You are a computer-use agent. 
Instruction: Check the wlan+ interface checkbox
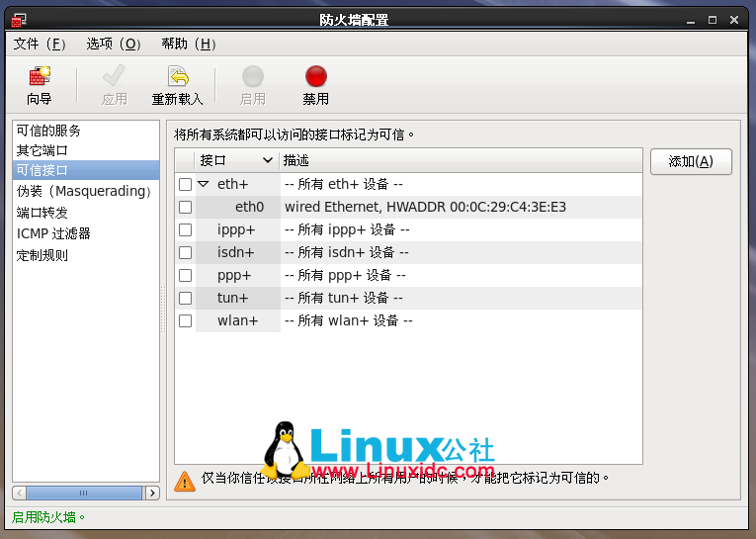tap(185, 320)
